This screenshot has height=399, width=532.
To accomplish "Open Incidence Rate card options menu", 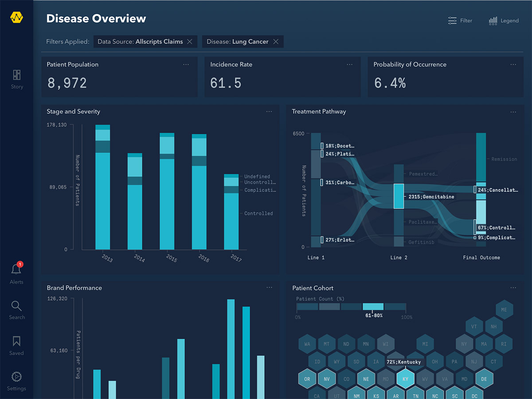I will pos(349,65).
